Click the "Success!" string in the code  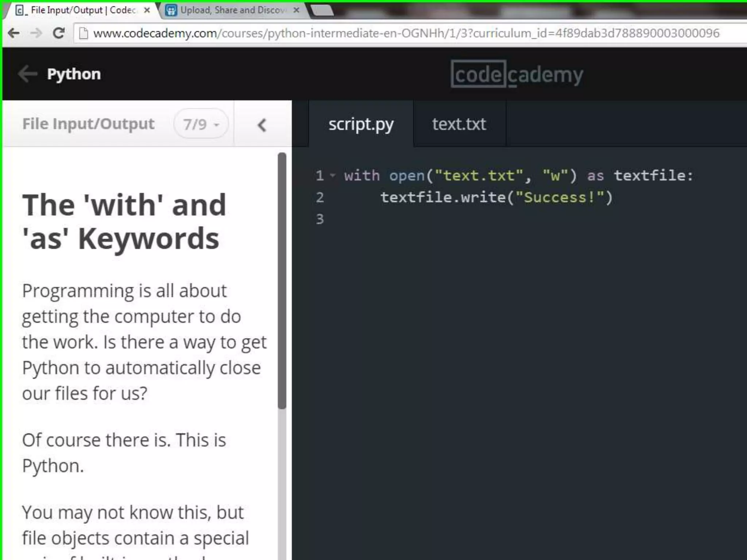click(x=560, y=197)
